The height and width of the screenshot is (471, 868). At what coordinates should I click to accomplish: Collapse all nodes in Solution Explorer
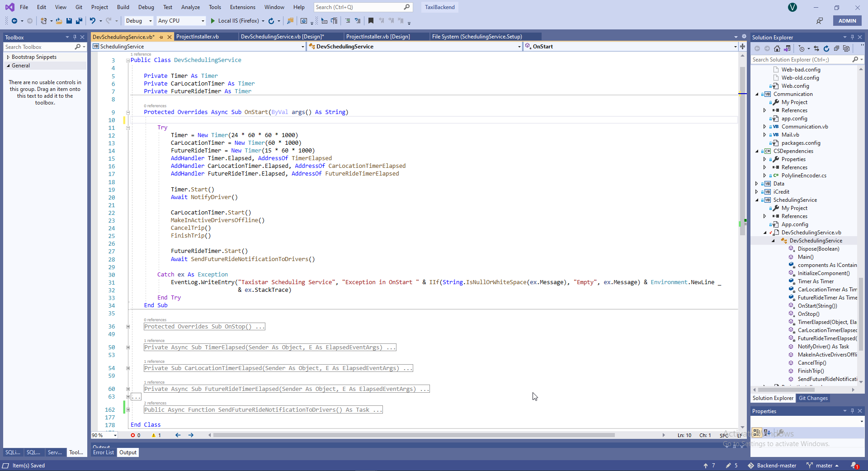[836, 48]
